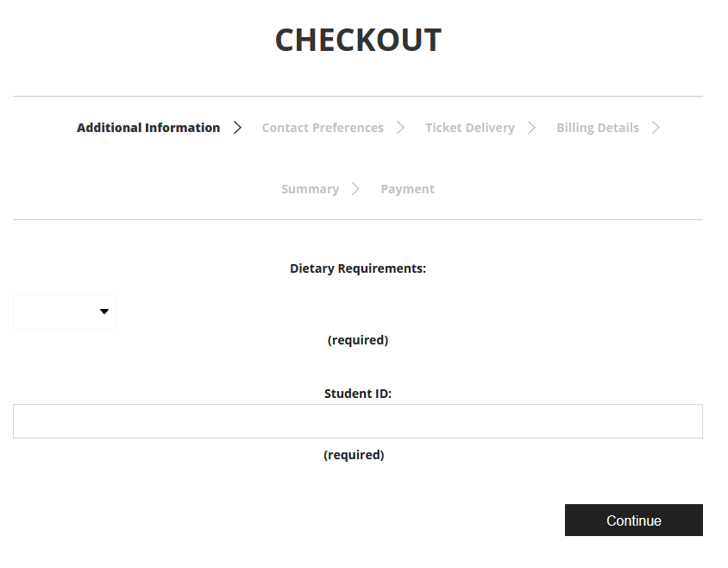Screen dimensions: 728x568
Task: Jump to the Summary step
Action: click(x=311, y=189)
